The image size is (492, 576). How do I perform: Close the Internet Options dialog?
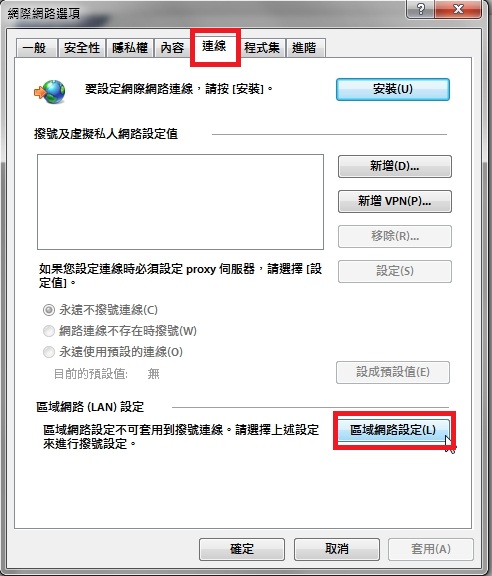[x=458, y=8]
